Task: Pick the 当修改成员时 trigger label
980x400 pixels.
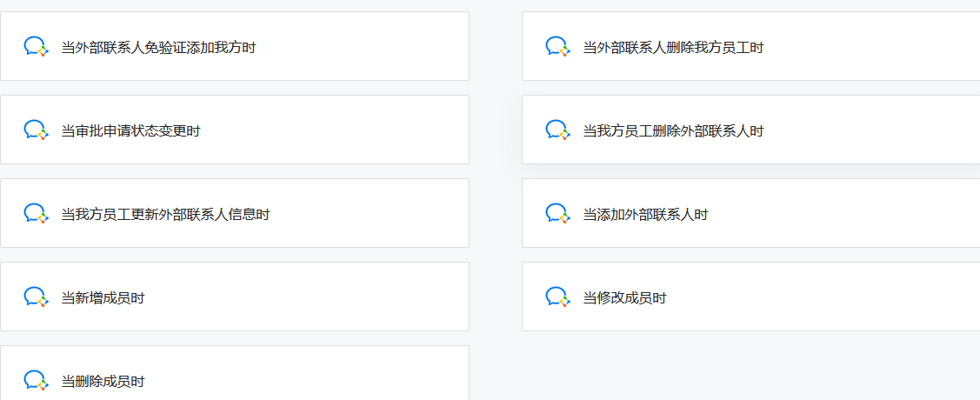Action: click(624, 298)
